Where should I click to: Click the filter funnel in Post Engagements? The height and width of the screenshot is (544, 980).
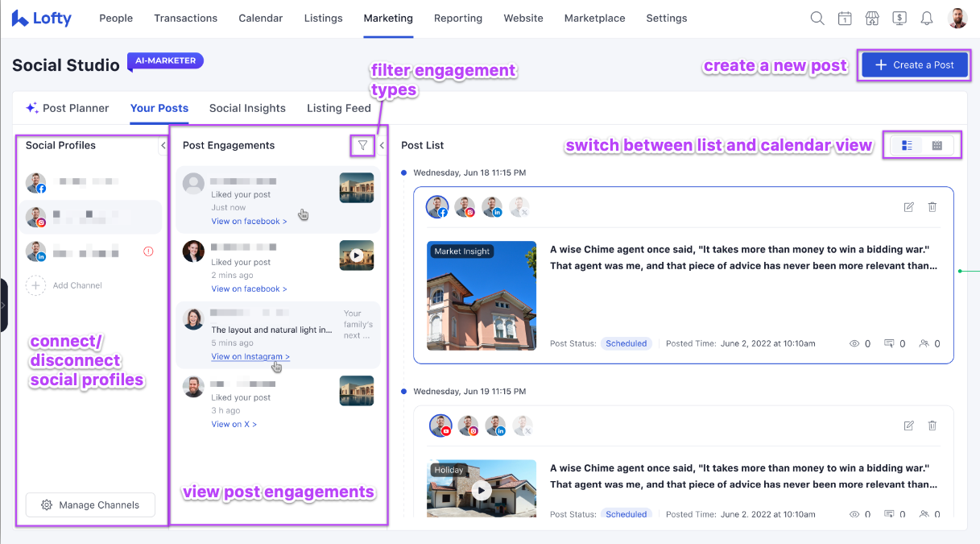point(363,145)
